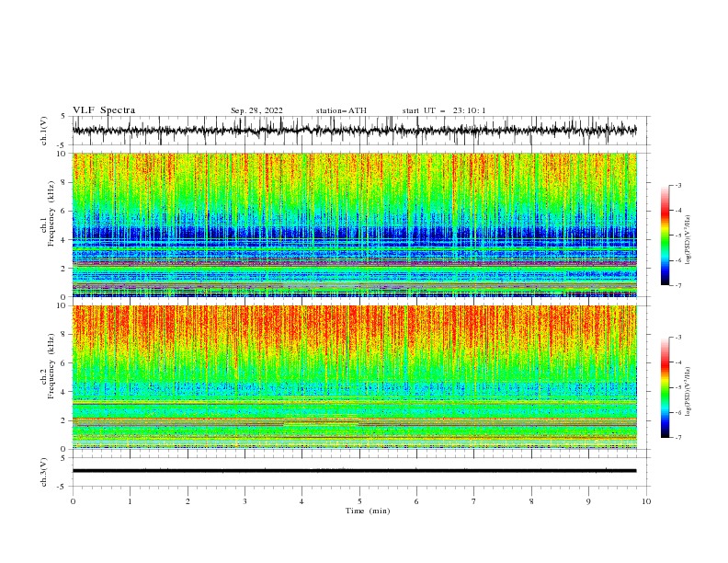Click the ch.3(V) waveform trace
Viewport: 728px width, 563px height.
coord(355,471)
